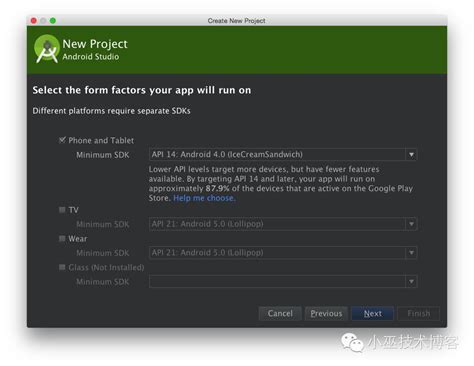
Task: Click the Create New Project title bar
Action: point(237,21)
